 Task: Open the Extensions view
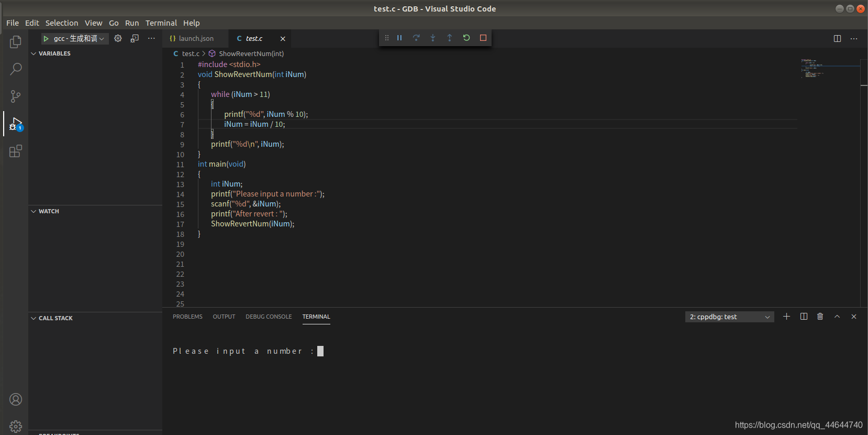click(16, 151)
